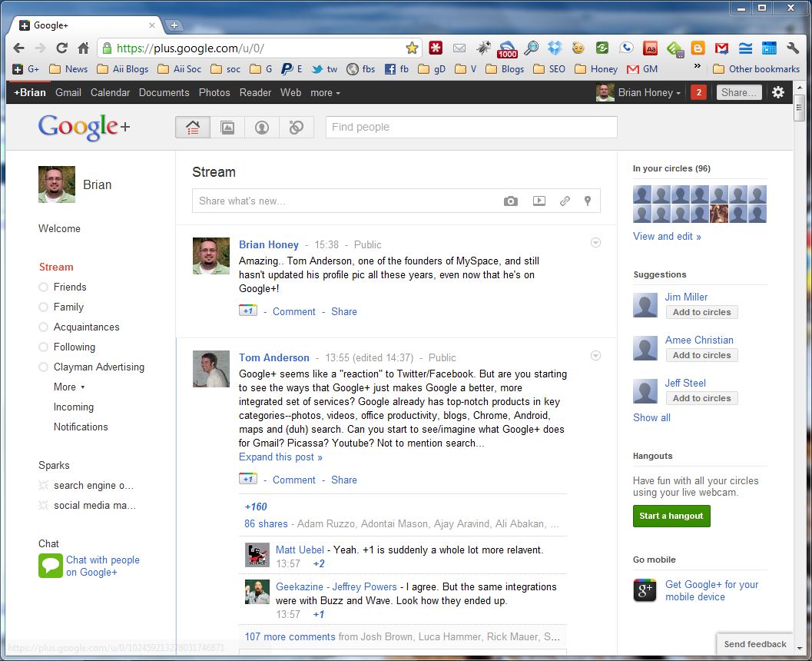812x661 pixels.
Task: Click the Gmail checker extension icon
Action: [721, 48]
